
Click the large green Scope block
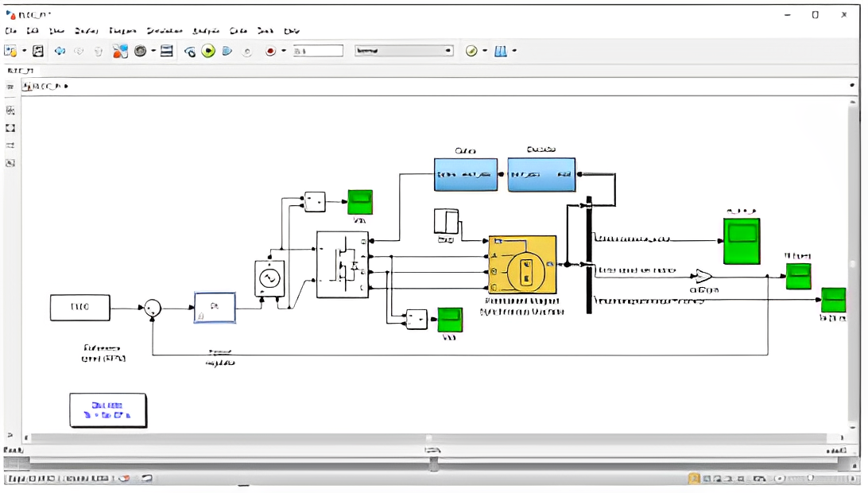point(741,240)
